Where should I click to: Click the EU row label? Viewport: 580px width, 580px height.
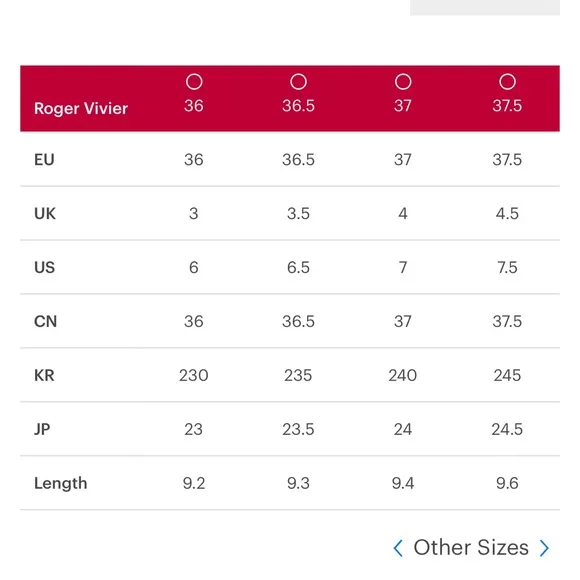point(44,160)
